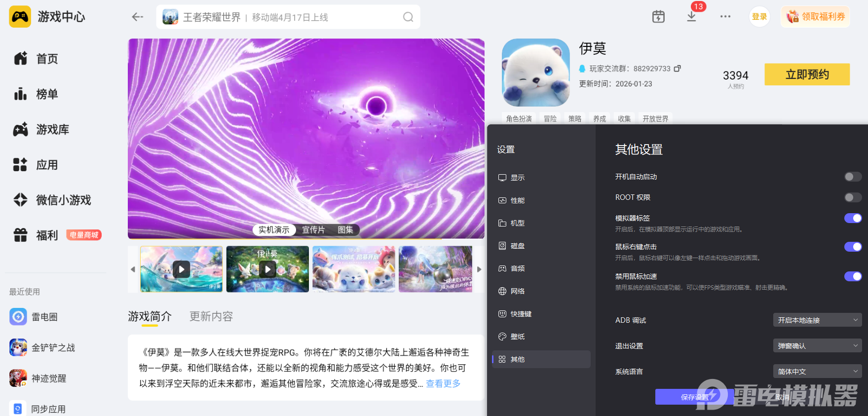Screen dimensions: 868x416
Task: Switch to 实机演示 media tab
Action: click(274, 230)
